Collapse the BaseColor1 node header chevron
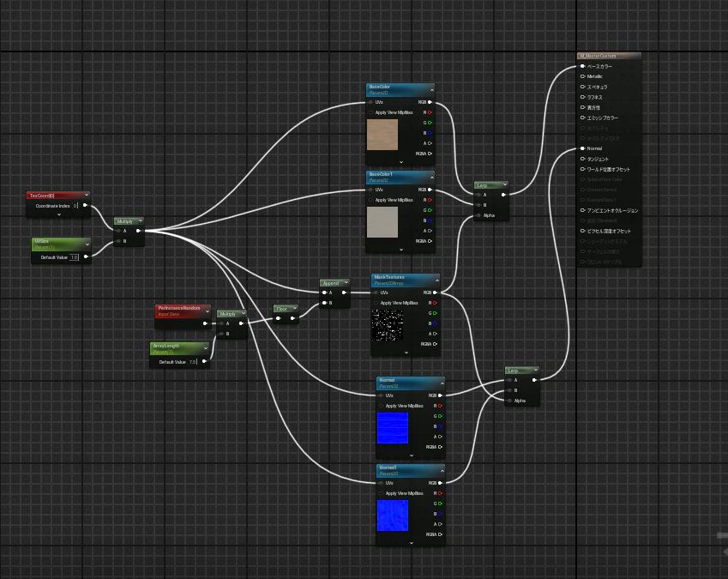This screenshot has width=728, height=579. click(432, 177)
